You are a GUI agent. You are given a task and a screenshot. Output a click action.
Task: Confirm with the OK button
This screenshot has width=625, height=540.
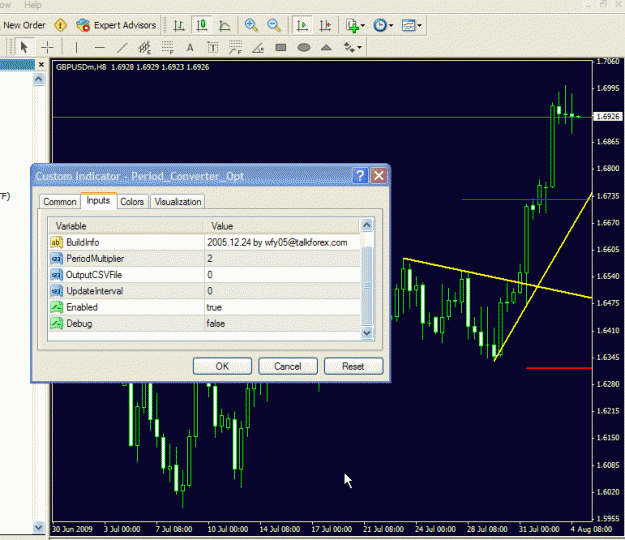222,366
